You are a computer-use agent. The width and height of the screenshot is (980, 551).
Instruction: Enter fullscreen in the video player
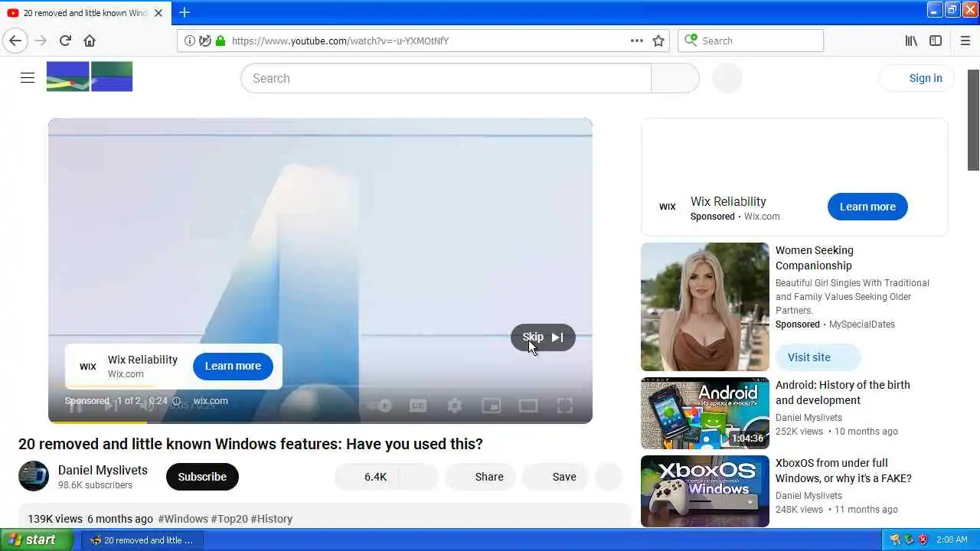tap(565, 406)
